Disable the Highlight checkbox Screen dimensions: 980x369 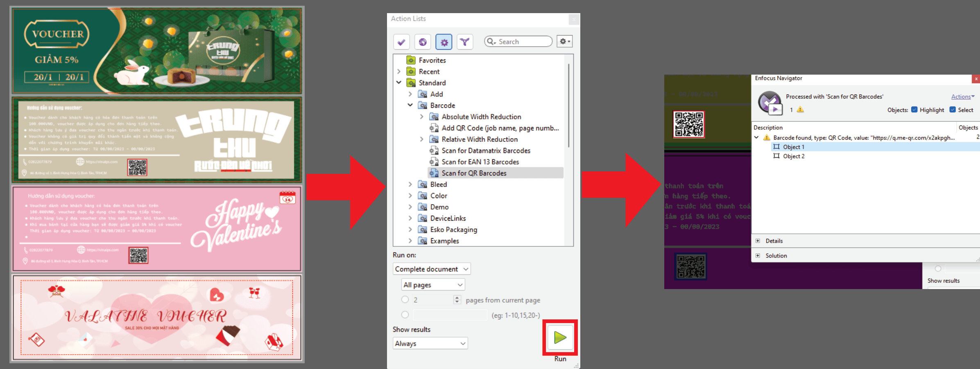click(914, 110)
